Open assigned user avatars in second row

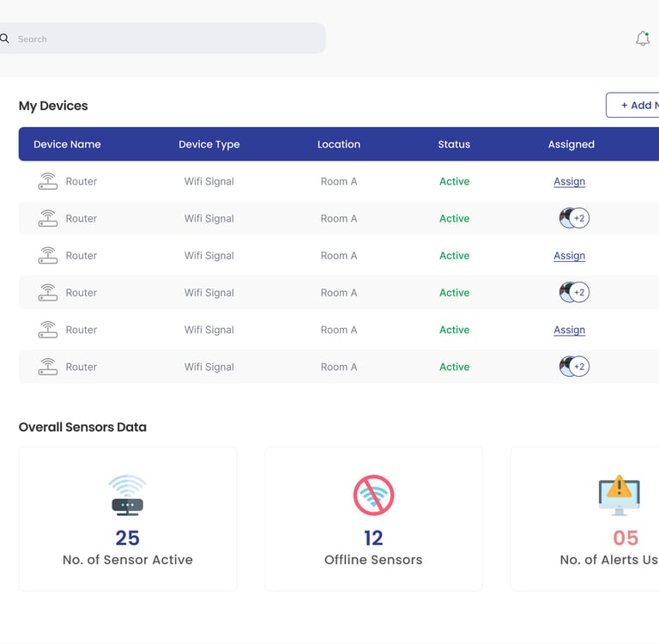[573, 218]
